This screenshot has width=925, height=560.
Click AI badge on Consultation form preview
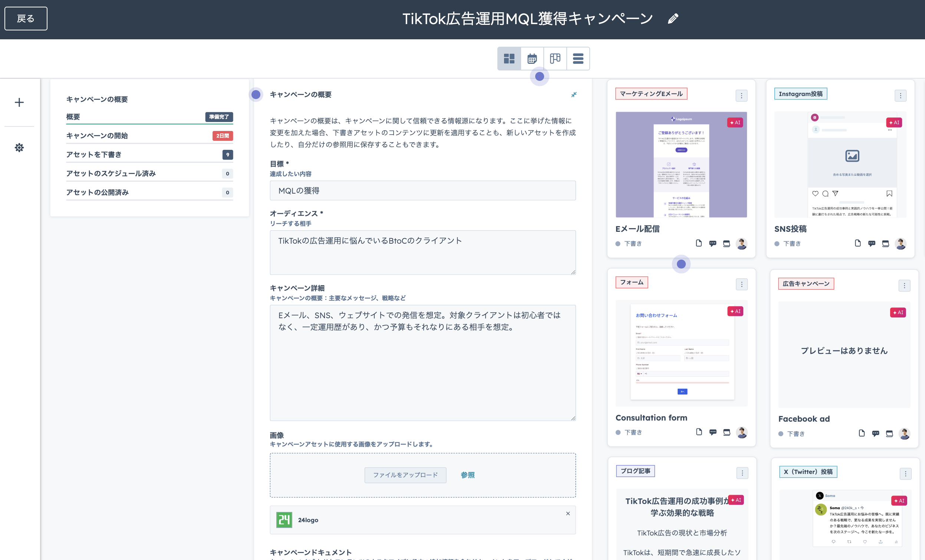(x=735, y=311)
